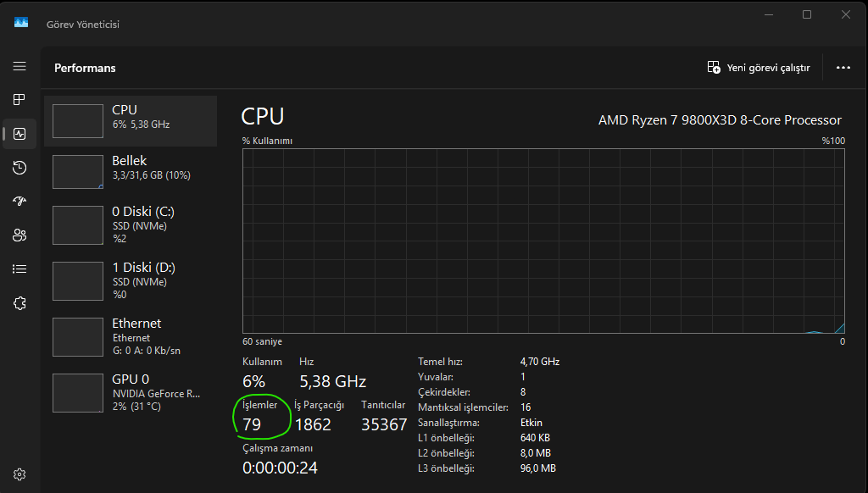
Task: Maximize the Task Manager window
Action: coord(807,14)
